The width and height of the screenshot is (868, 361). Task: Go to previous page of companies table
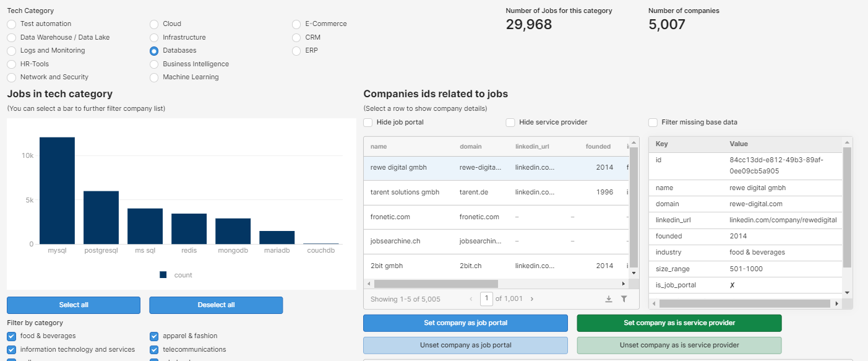tap(471, 299)
